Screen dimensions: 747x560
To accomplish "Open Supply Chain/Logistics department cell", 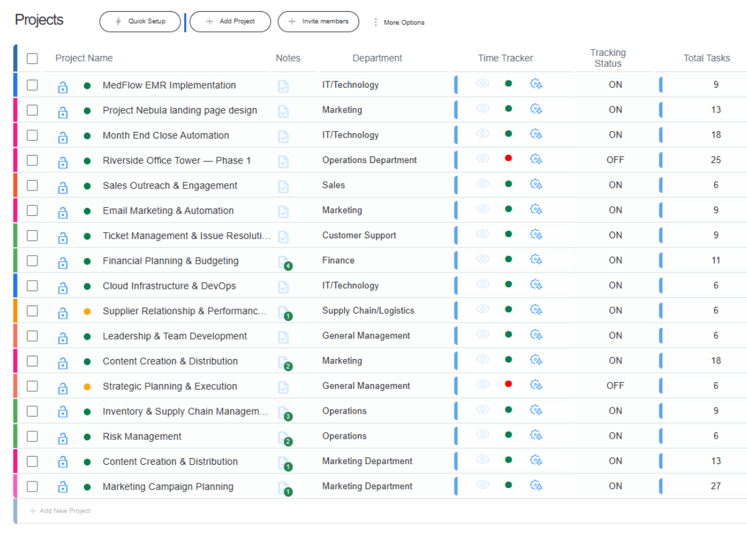I will [x=369, y=310].
